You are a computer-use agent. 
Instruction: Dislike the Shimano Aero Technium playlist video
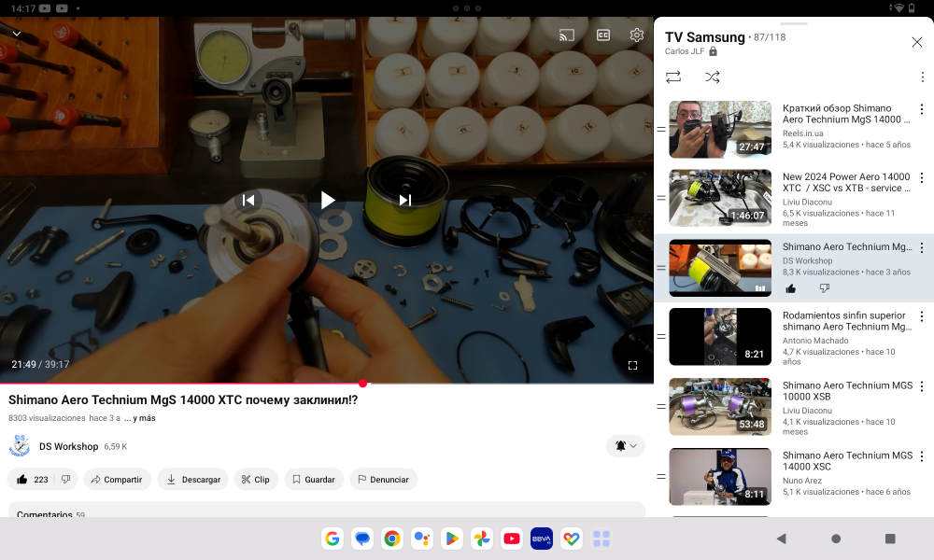click(x=825, y=288)
